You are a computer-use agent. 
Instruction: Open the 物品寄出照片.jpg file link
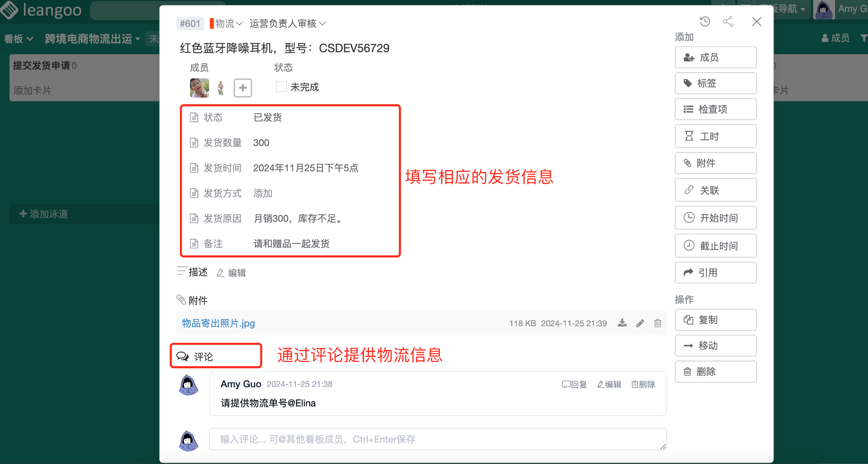pos(218,323)
